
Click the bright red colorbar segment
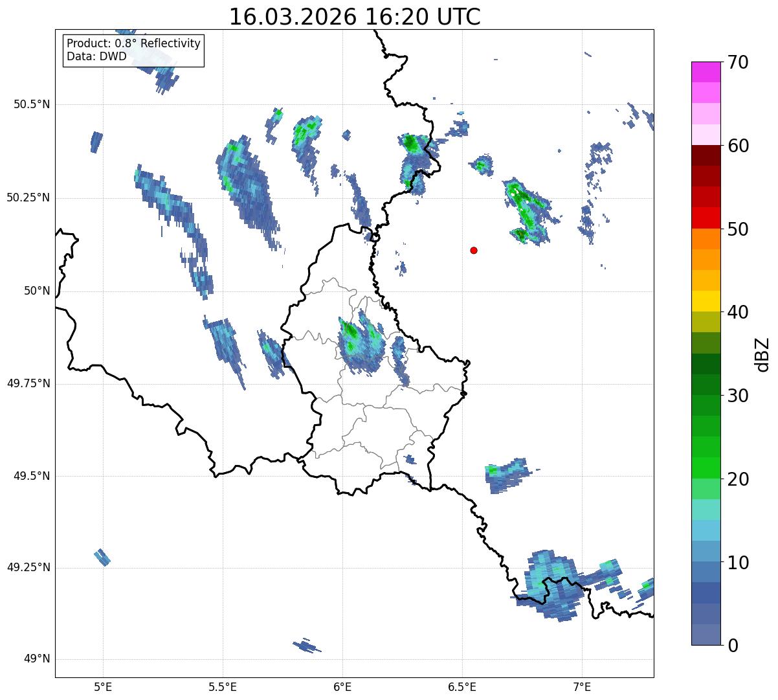coord(706,218)
